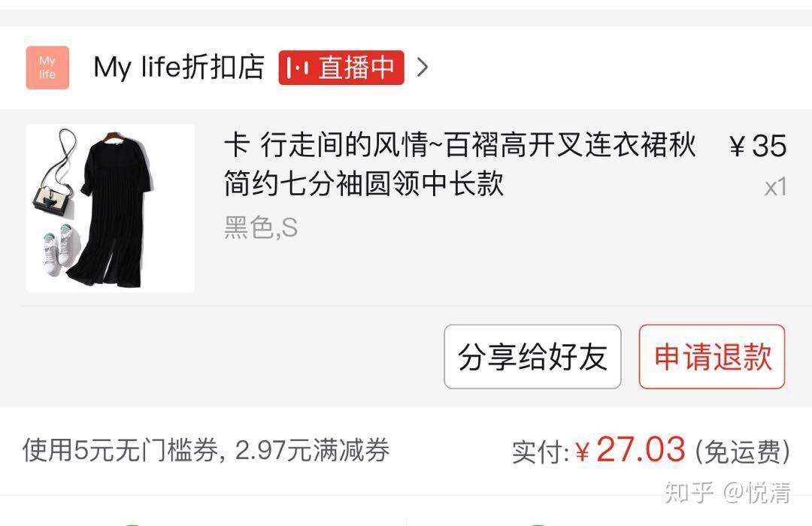
Task: View the black dress product thumbnail
Action: [x=111, y=208]
